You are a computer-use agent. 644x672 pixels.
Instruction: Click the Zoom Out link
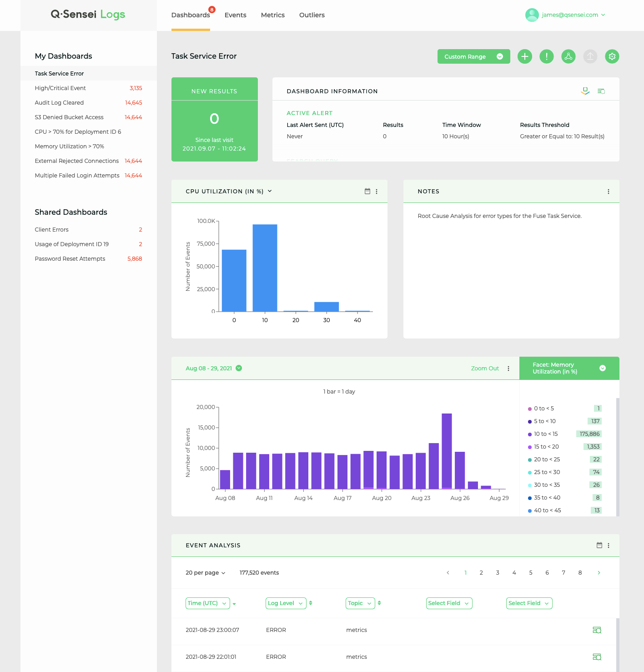click(x=485, y=369)
